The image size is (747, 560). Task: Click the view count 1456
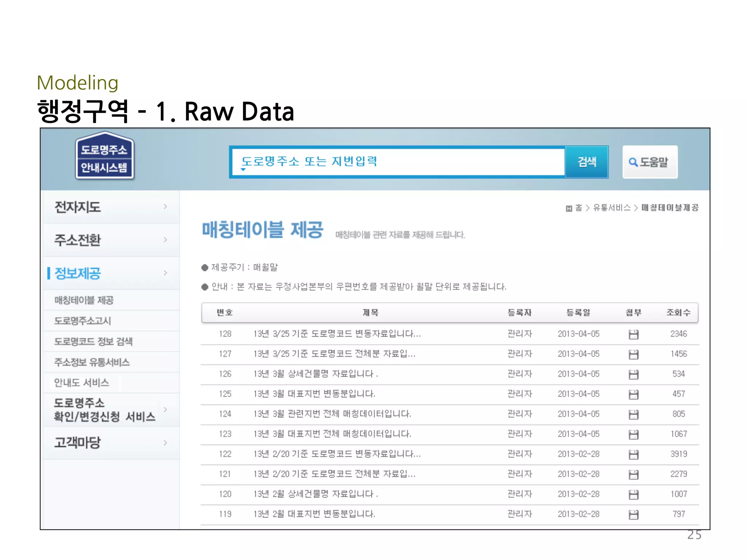tap(679, 354)
